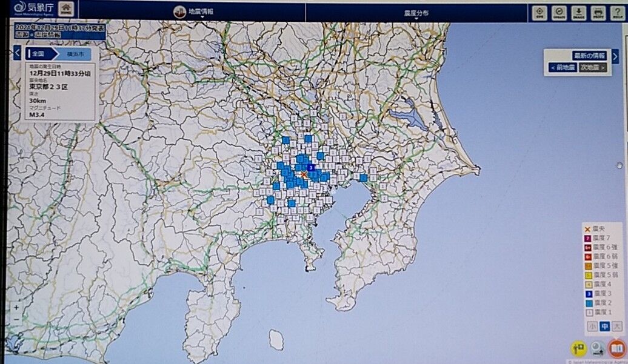This screenshot has height=364, width=628.
Task: Click the orange X epicenter marker on the map
Action: coord(304,174)
